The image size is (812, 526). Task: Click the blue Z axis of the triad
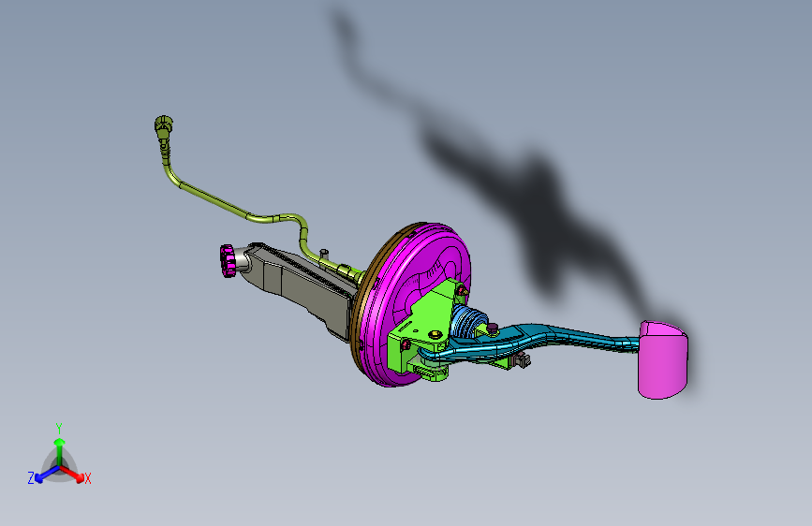click(x=46, y=475)
